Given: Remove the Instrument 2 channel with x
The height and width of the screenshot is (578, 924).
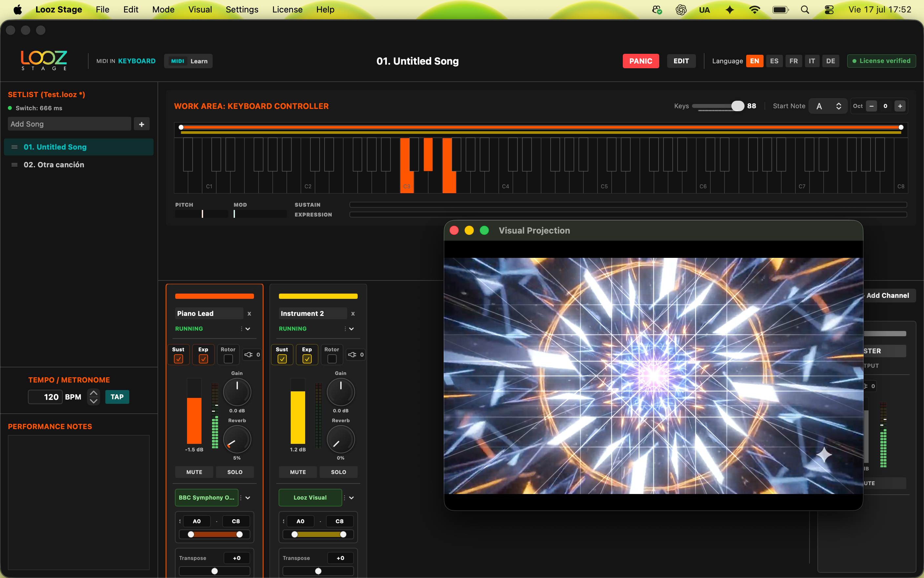Looking at the screenshot, I should pyautogui.click(x=353, y=314).
